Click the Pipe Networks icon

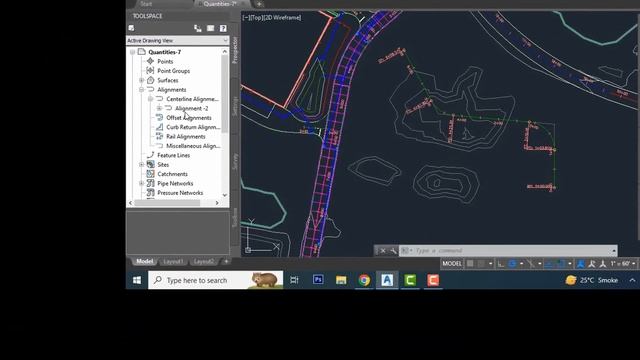pos(150,183)
